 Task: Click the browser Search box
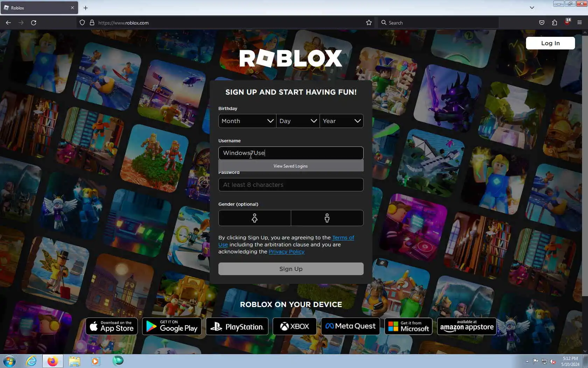click(x=437, y=23)
